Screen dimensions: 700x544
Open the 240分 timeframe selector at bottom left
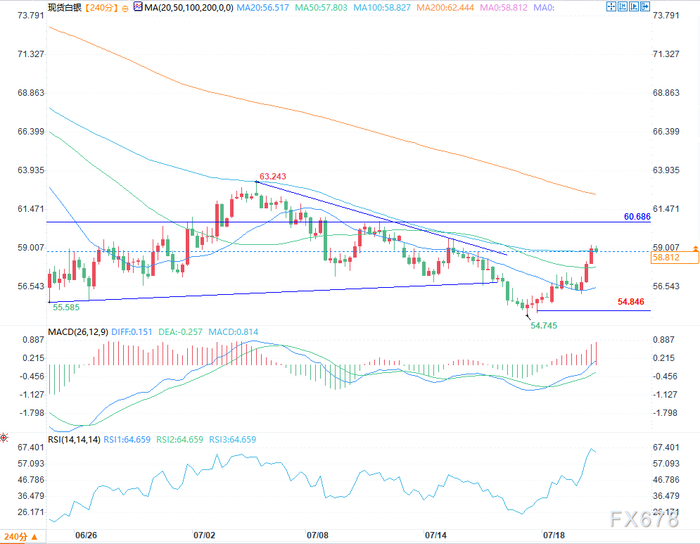tap(21, 536)
